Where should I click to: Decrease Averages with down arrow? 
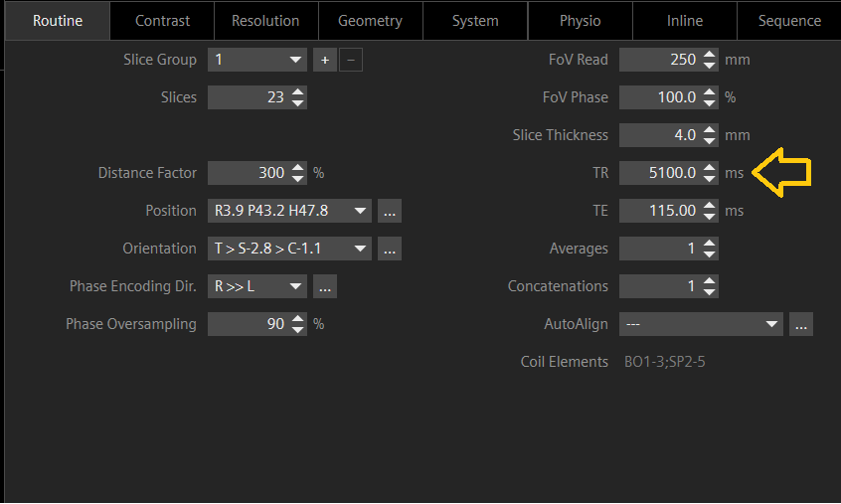pos(710,253)
